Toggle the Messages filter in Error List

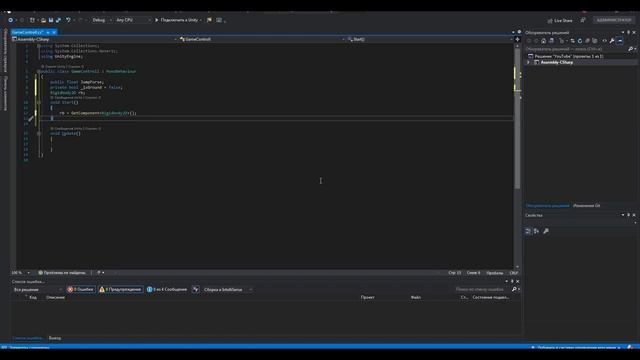point(167,289)
